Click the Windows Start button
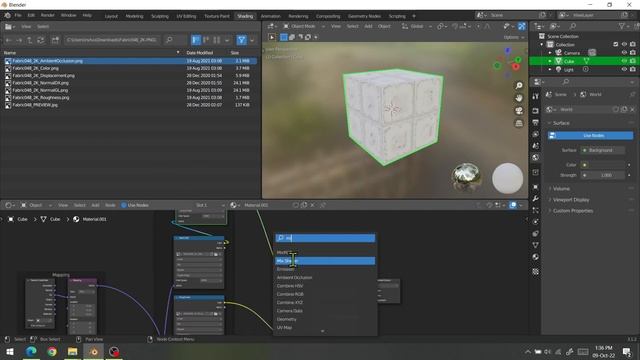 point(10,351)
